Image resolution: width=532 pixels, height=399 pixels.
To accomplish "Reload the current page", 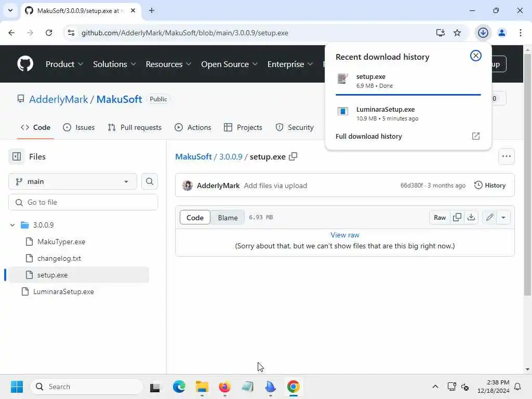I will [x=49, y=33].
